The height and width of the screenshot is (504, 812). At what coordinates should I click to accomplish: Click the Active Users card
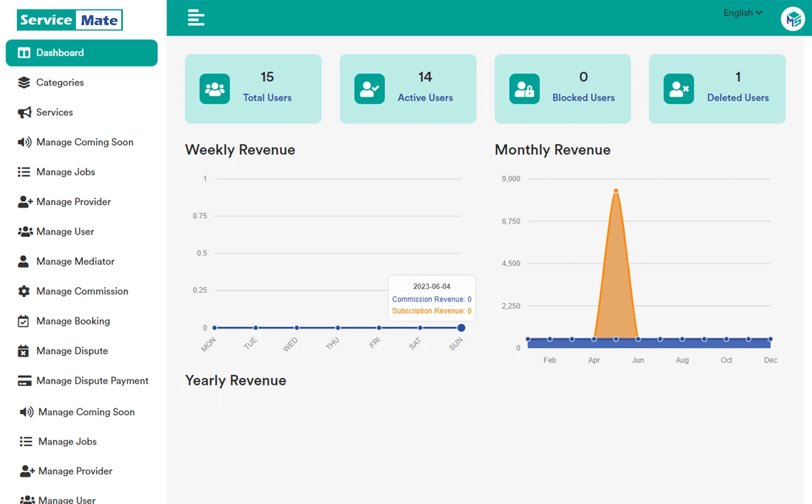click(407, 88)
